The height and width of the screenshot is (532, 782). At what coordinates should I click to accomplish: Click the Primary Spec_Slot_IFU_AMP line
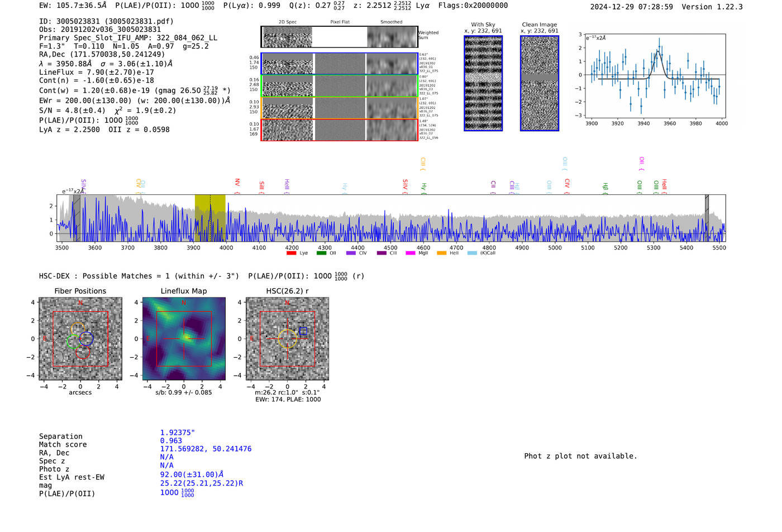coord(128,38)
